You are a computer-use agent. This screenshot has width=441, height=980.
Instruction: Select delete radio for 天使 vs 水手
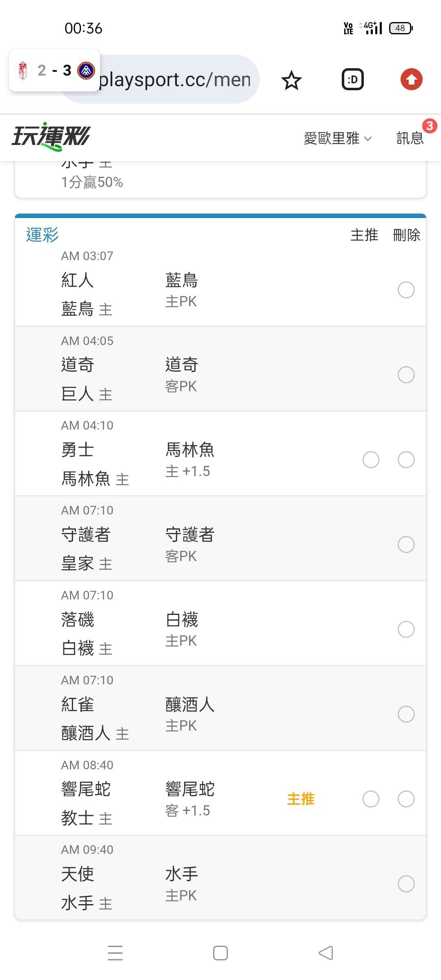406,884
